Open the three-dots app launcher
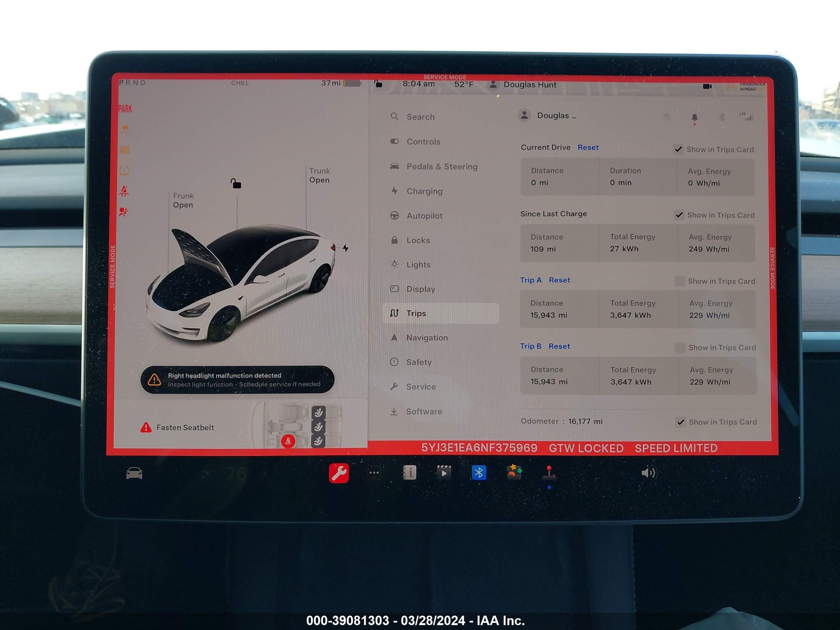Image resolution: width=840 pixels, height=630 pixels. (374, 473)
